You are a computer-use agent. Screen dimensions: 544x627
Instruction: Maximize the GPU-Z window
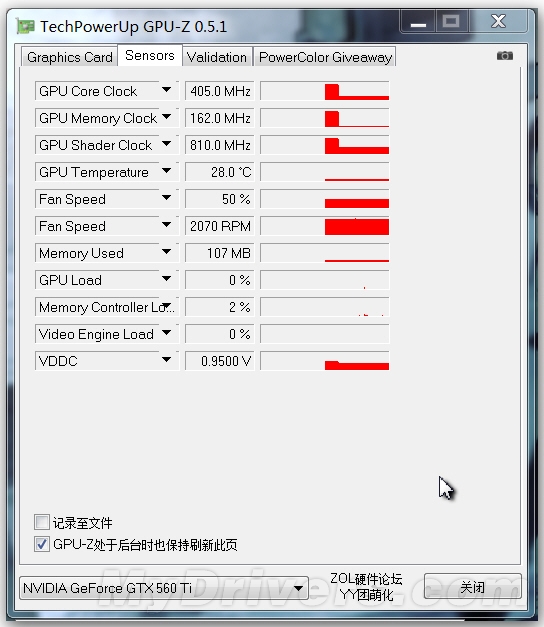tap(451, 22)
